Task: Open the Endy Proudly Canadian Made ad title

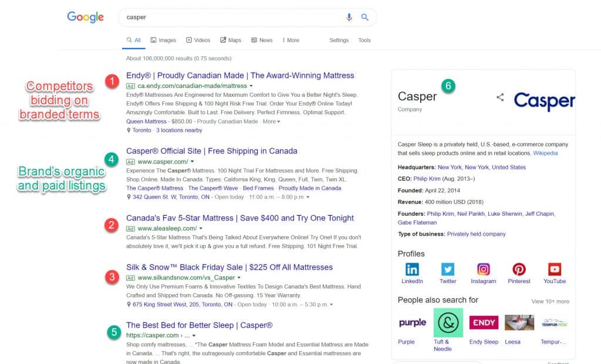Action: tap(240, 76)
